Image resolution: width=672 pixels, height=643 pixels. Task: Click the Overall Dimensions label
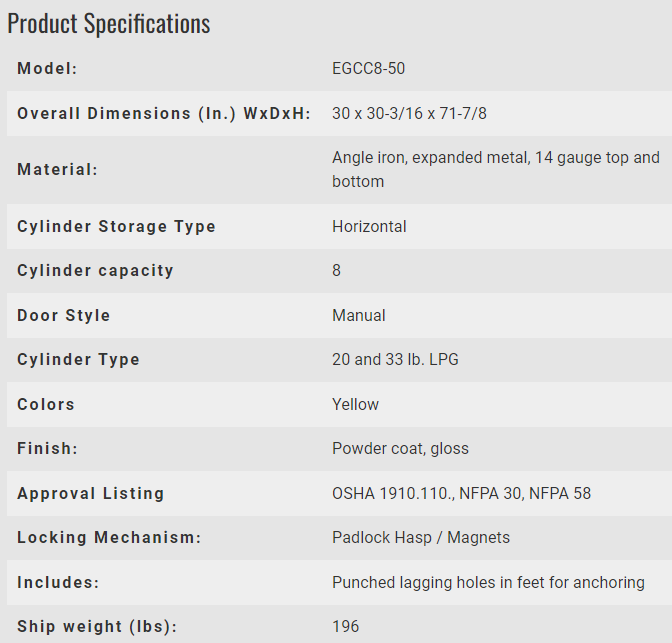[x=164, y=114]
